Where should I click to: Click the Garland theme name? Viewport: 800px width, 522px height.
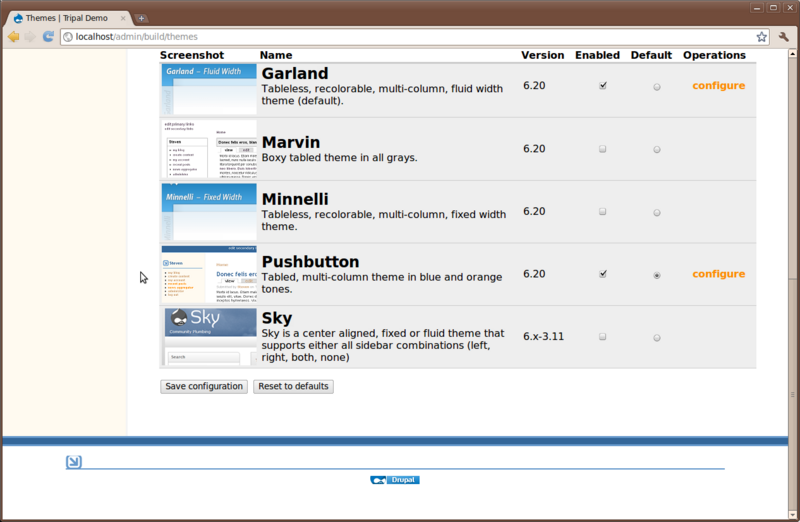295,73
